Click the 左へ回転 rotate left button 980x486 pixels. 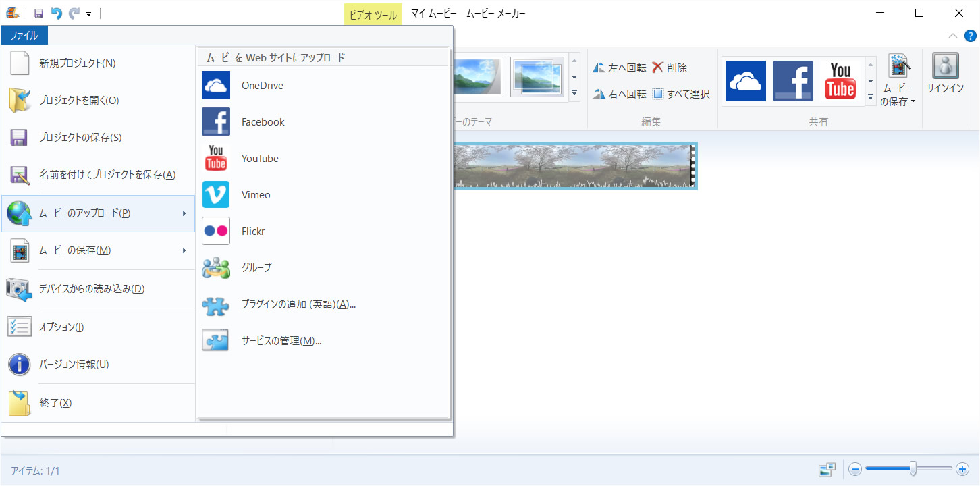pos(620,68)
